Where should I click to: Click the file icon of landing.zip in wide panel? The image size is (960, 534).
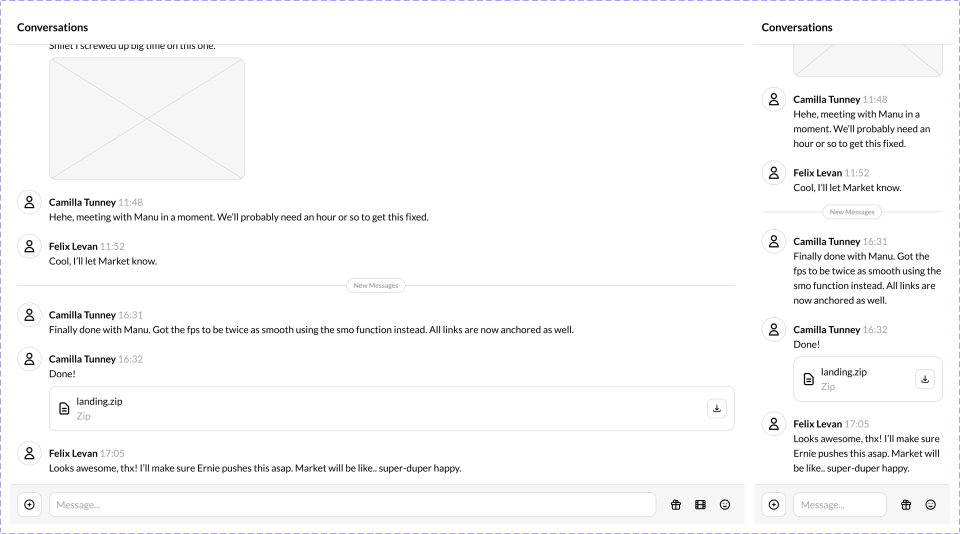(64, 408)
